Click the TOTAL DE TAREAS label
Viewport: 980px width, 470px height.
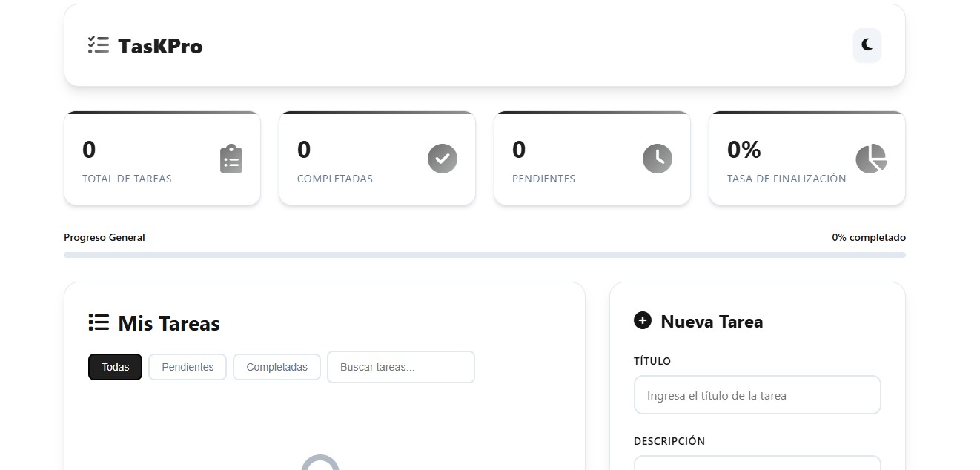127,179
